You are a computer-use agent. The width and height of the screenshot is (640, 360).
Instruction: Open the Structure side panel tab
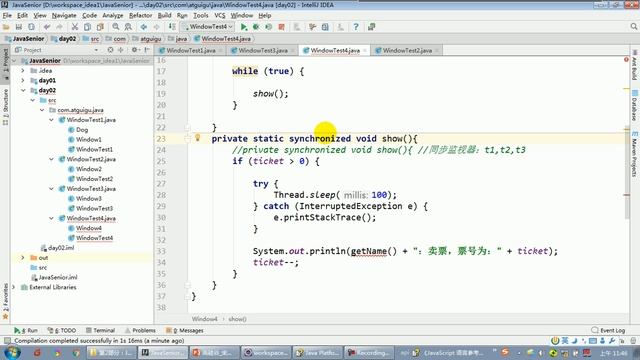[5, 107]
